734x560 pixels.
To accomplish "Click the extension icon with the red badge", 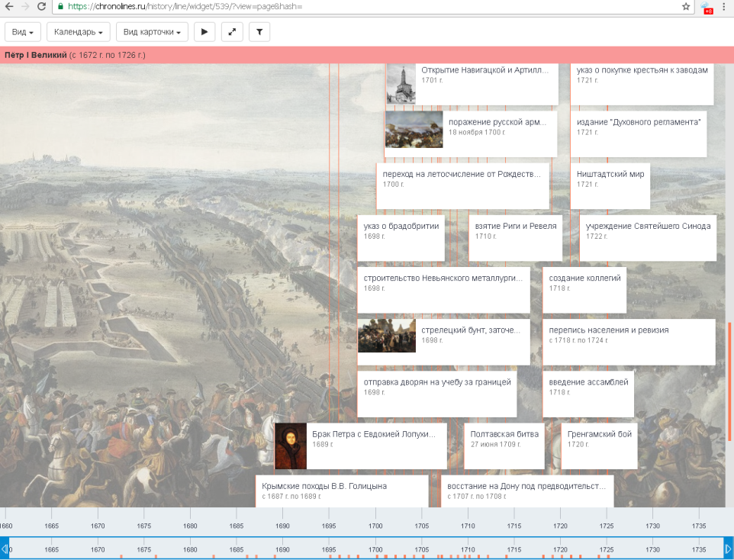I will pyautogui.click(x=707, y=8).
